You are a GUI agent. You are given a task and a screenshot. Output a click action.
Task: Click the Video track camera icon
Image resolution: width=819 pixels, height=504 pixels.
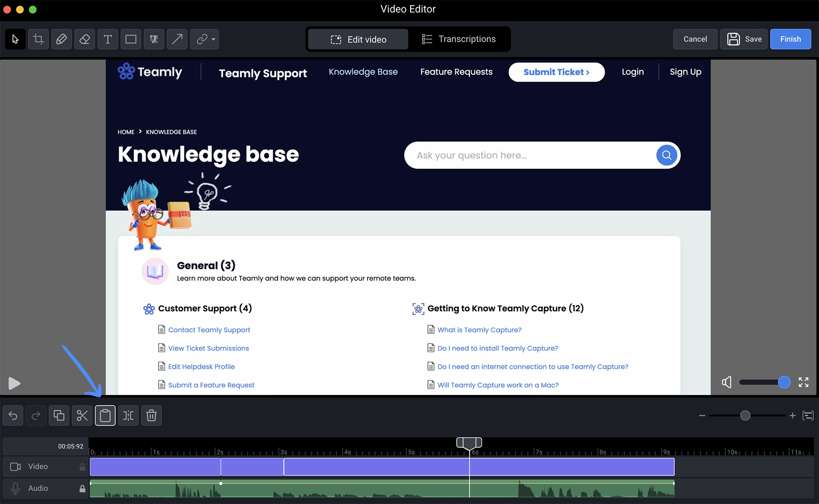[15, 467]
